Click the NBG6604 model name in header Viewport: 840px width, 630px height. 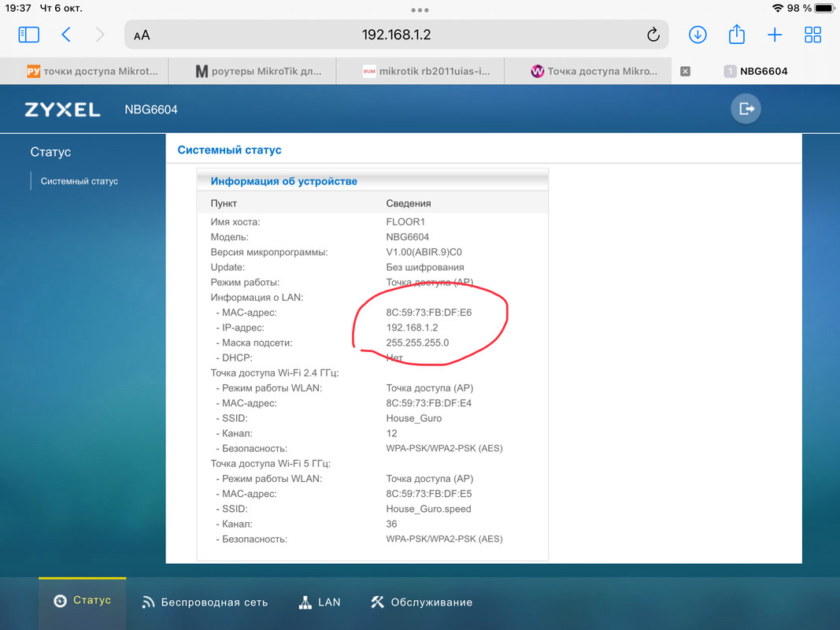click(x=151, y=109)
